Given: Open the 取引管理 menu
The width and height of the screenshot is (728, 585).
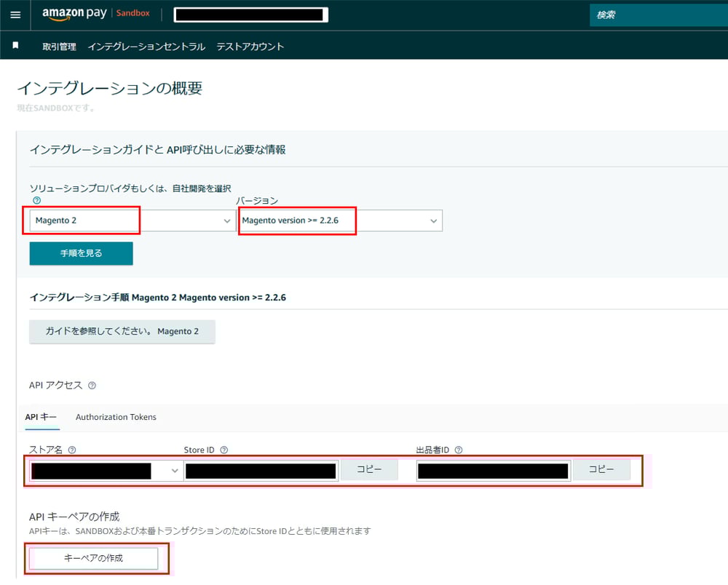Looking at the screenshot, I should pyautogui.click(x=59, y=47).
